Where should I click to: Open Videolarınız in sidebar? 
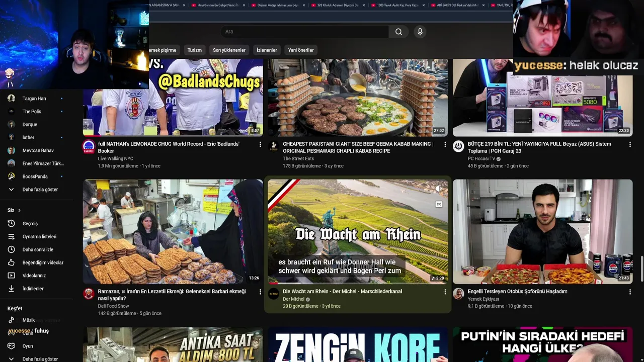tap(34, 276)
